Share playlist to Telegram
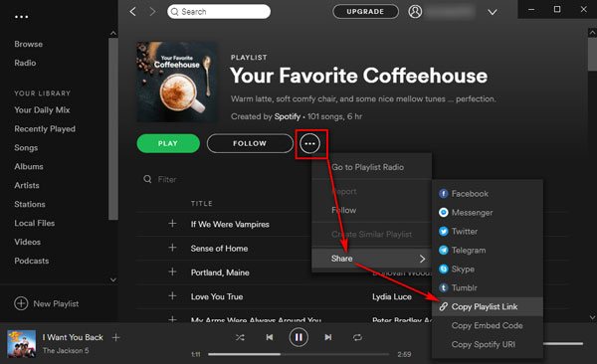This screenshot has height=364, width=597. point(488,251)
